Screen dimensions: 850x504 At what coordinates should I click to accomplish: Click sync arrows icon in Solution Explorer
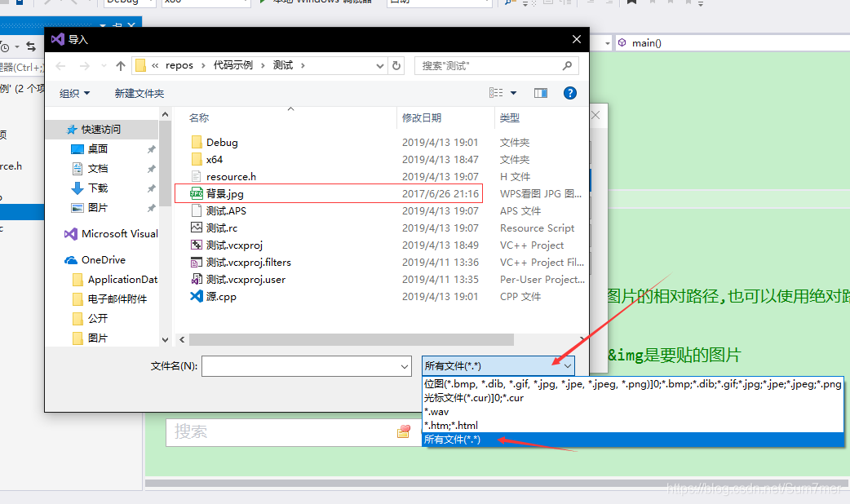[x=32, y=47]
